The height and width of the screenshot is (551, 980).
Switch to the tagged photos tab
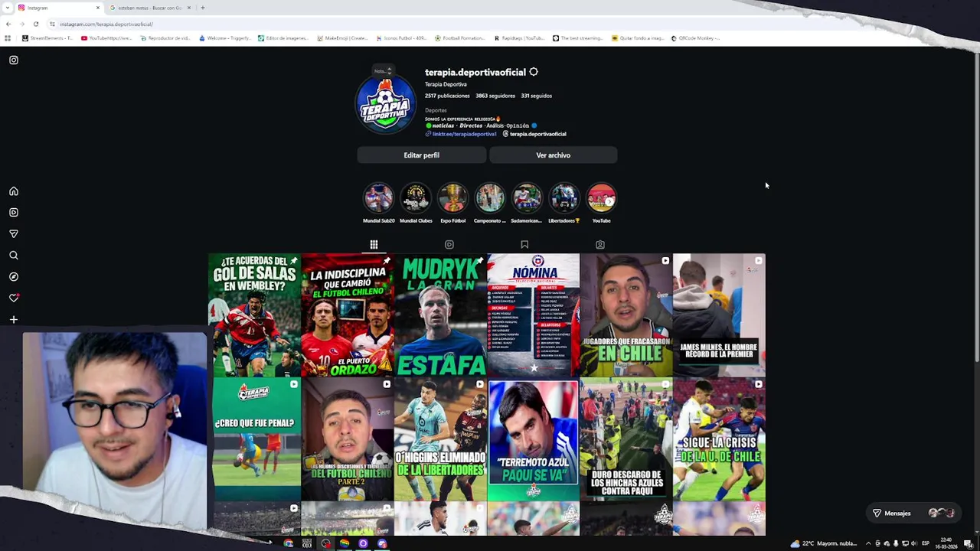click(600, 245)
